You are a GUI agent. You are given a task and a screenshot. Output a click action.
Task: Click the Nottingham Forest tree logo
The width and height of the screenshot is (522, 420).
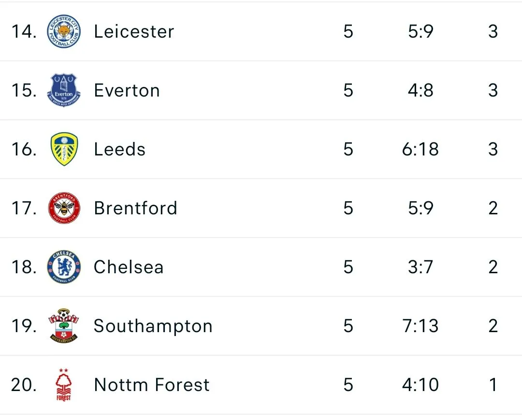click(x=64, y=385)
